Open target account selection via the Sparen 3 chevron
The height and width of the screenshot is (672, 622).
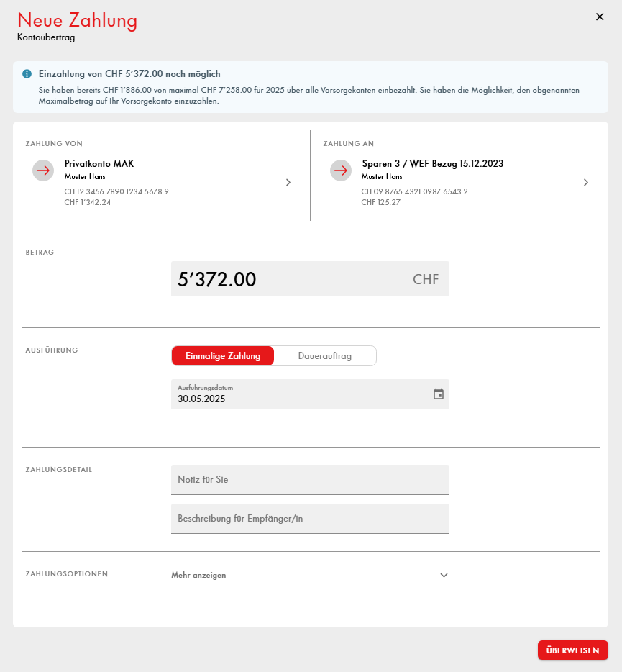[x=586, y=183]
